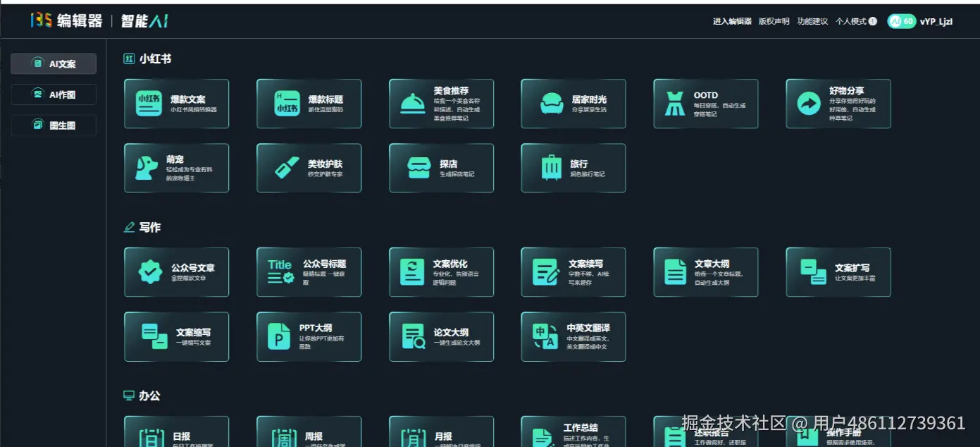Click the 办公 section heading
The width and height of the screenshot is (980, 447).
point(149,396)
